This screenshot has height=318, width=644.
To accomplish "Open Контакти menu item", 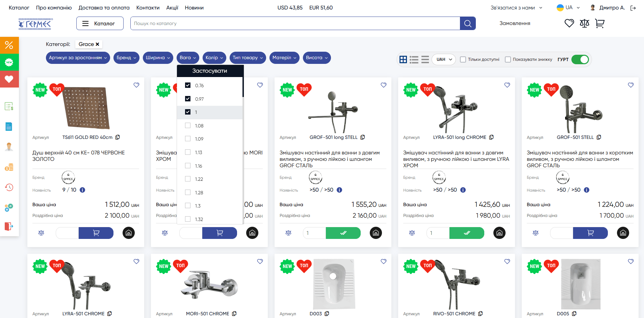I will click(148, 7).
